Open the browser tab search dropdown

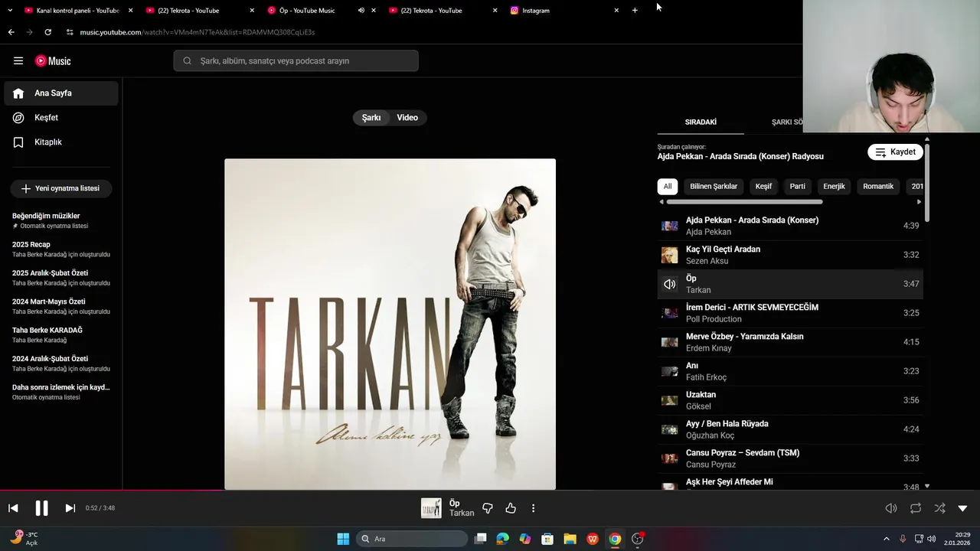[x=10, y=11]
